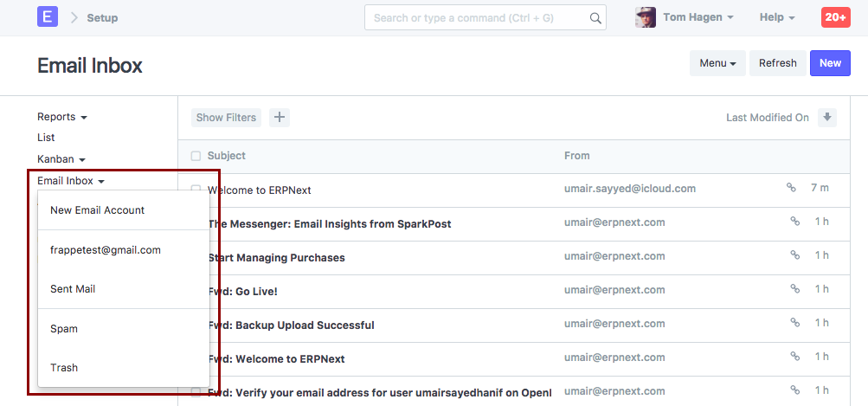Click link icon on Start Managing Purchases row
868x406 pixels.
794,255
